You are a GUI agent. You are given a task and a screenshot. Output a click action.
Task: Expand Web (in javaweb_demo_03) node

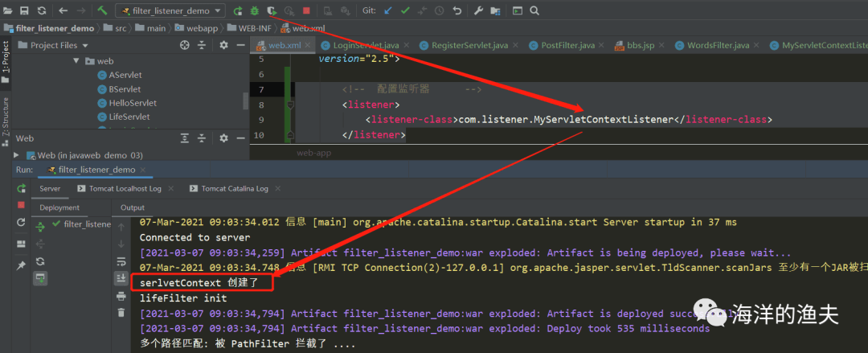[17, 155]
